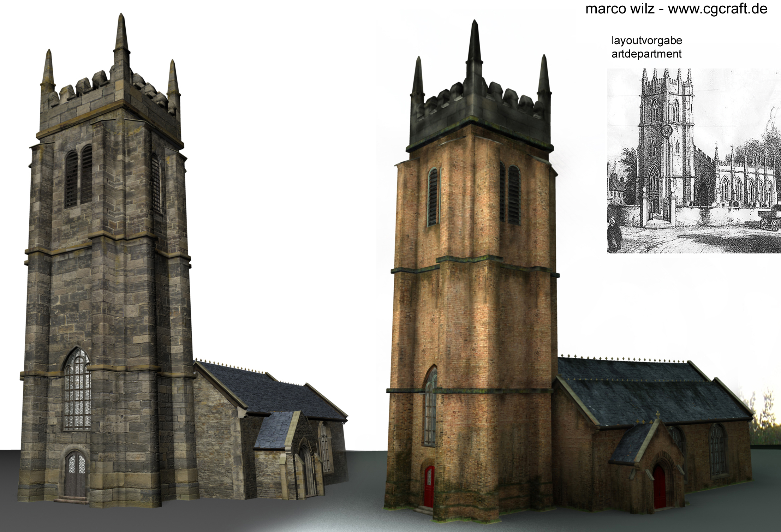Click the 'layoutvorgabe' label
The width and height of the screenshot is (781, 532).
(646, 41)
